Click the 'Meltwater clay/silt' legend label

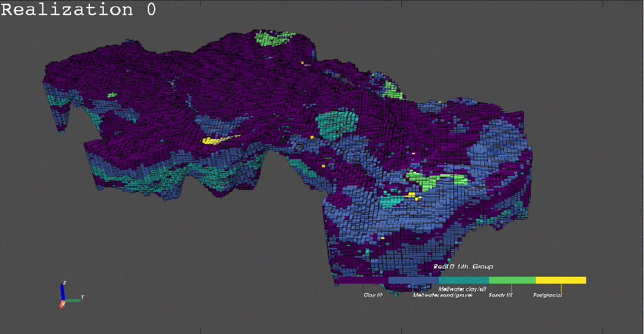click(462, 288)
